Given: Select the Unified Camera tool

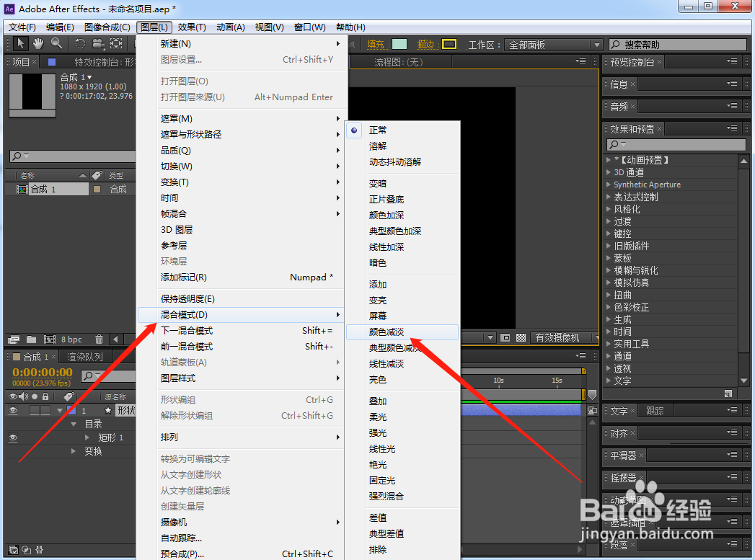Looking at the screenshot, I should (98, 44).
